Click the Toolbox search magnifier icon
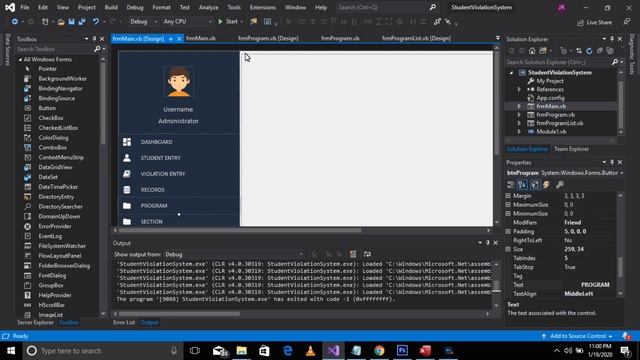This screenshot has width=640, height=360. coord(97,49)
